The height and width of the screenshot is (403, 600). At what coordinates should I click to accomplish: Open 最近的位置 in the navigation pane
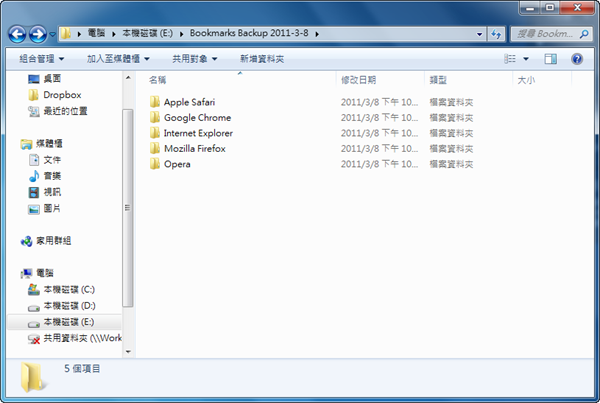(65, 111)
